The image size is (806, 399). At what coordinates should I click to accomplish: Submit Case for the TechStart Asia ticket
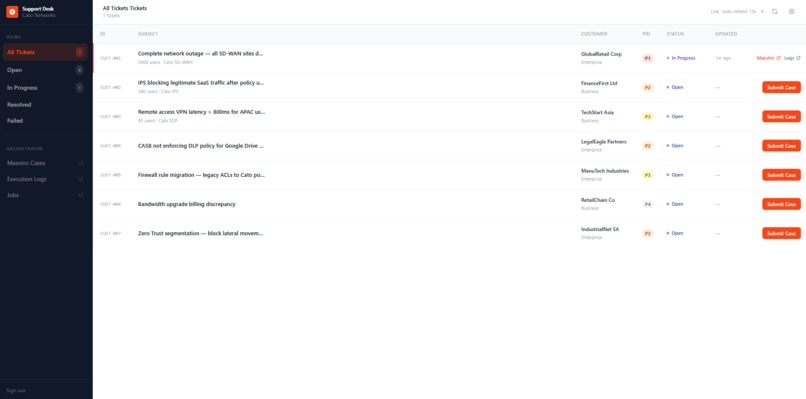[781, 117]
